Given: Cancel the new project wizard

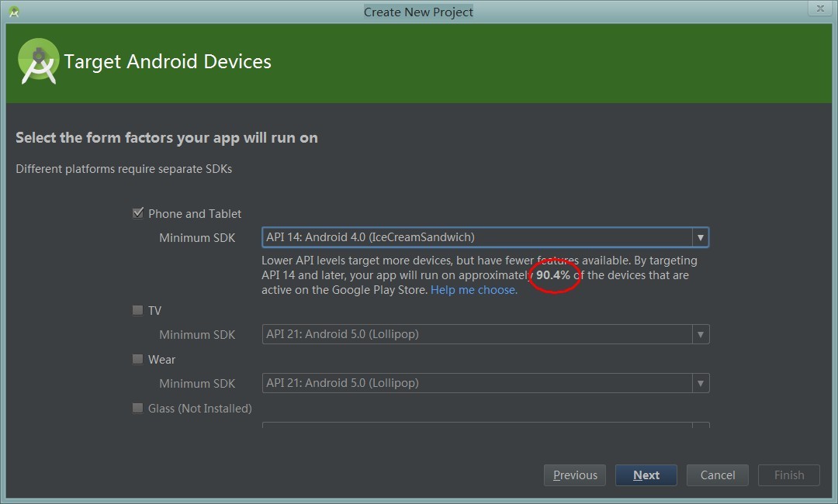Looking at the screenshot, I should (717, 475).
